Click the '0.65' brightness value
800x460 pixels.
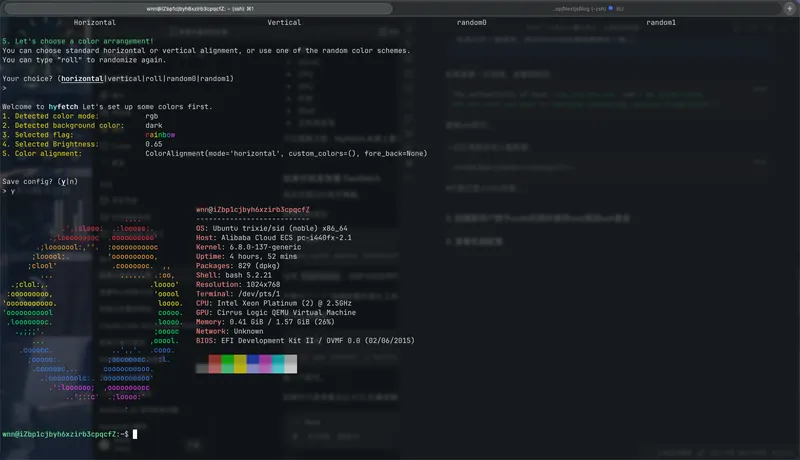154,144
